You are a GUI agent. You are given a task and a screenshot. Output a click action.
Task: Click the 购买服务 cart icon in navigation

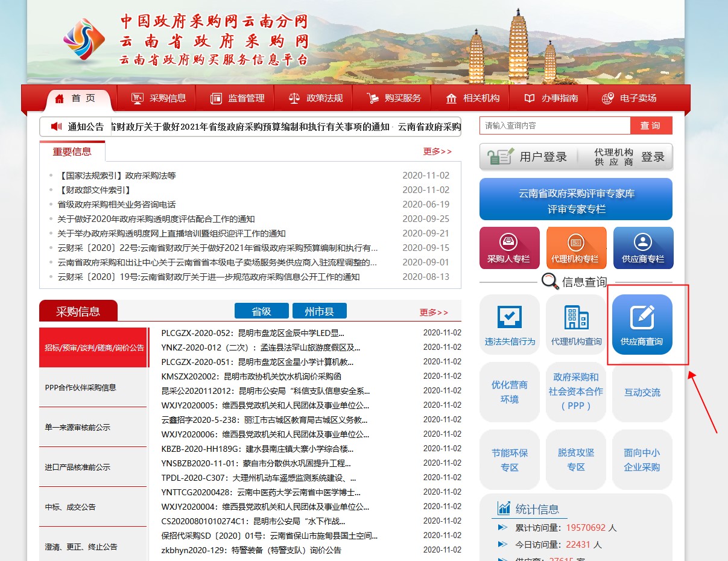click(x=373, y=98)
